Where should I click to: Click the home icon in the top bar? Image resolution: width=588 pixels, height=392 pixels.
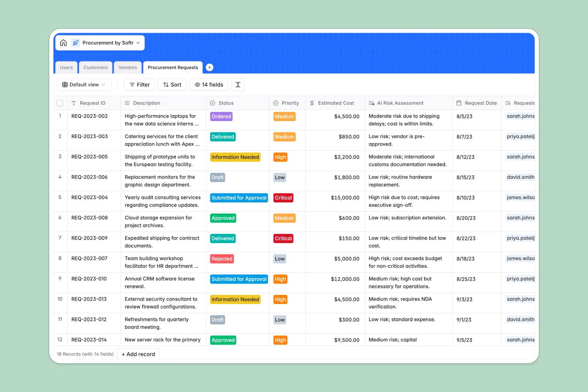click(x=63, y=43)
